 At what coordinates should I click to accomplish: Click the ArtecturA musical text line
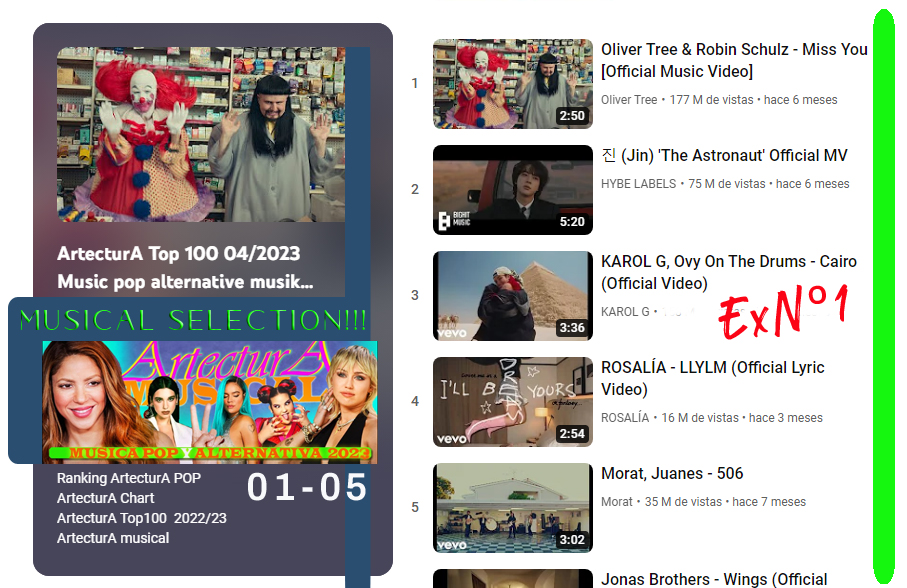tap(113, 538)
